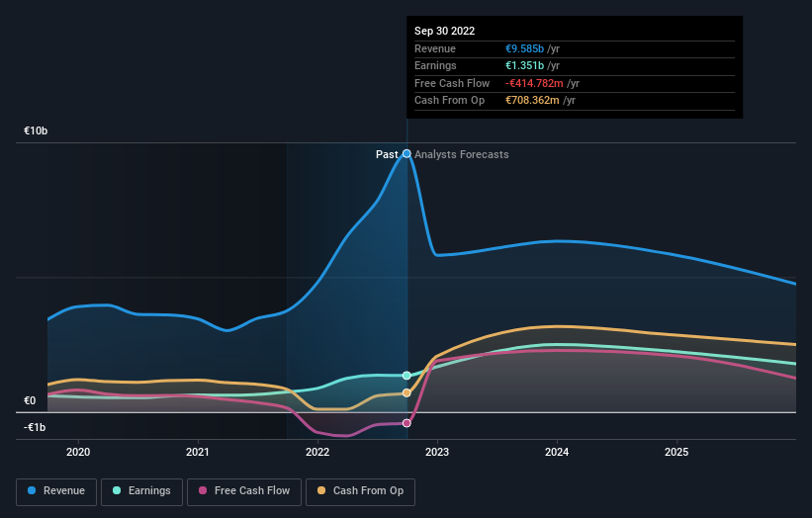Click the -€1b y-axis label
Image resolution: width=812 pixels, height=518 pixels.
pos(35,427)
